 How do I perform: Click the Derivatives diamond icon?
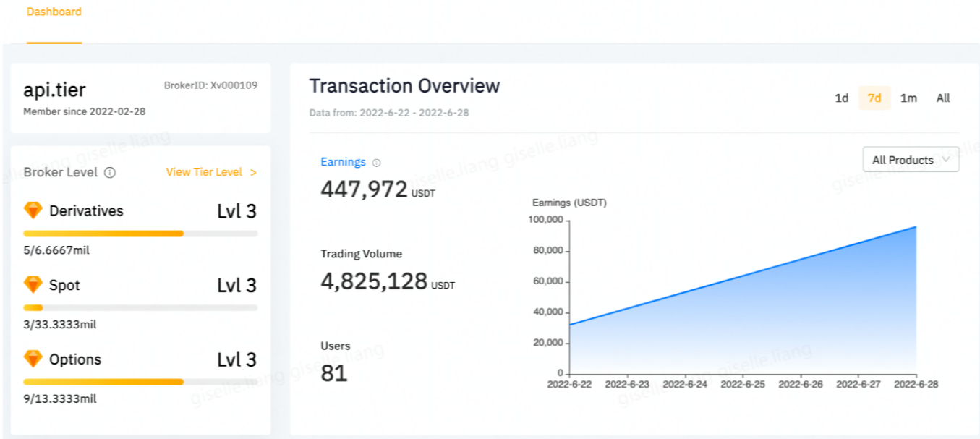pos(33,210)
